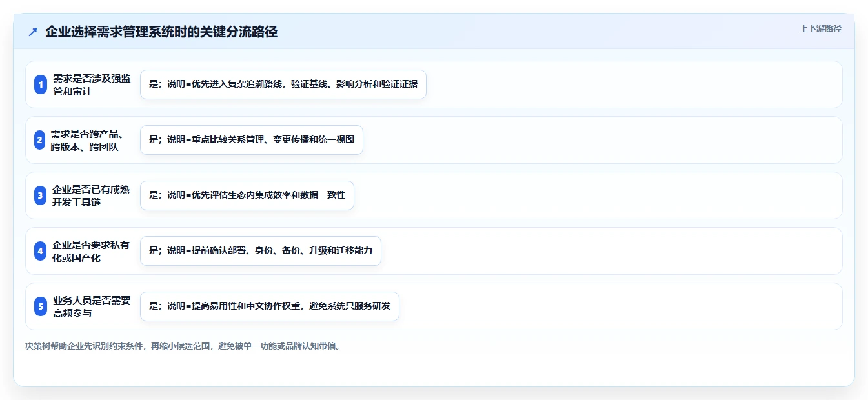868x400 pixels.
Task: Click the 上下游路径 label
Action: tap(820, 28)
